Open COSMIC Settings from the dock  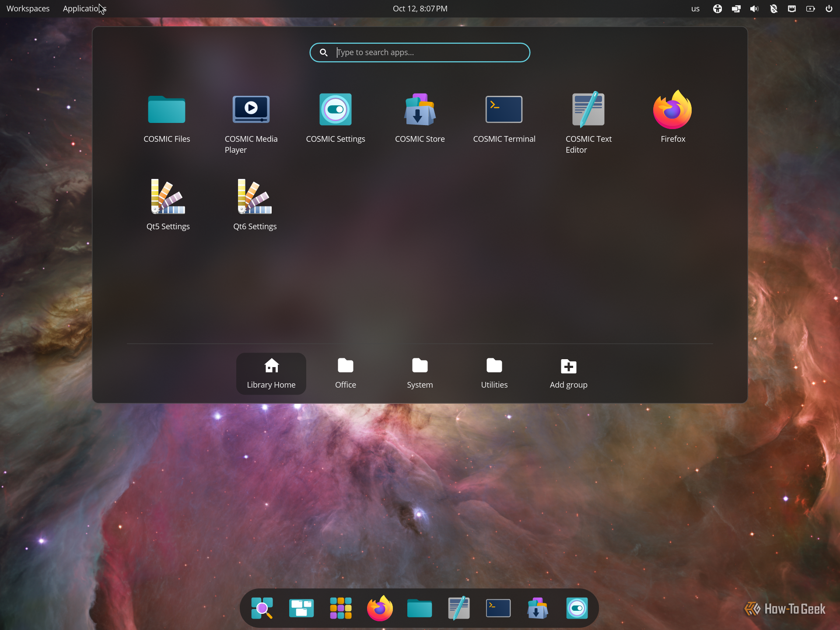pos(577,608)
